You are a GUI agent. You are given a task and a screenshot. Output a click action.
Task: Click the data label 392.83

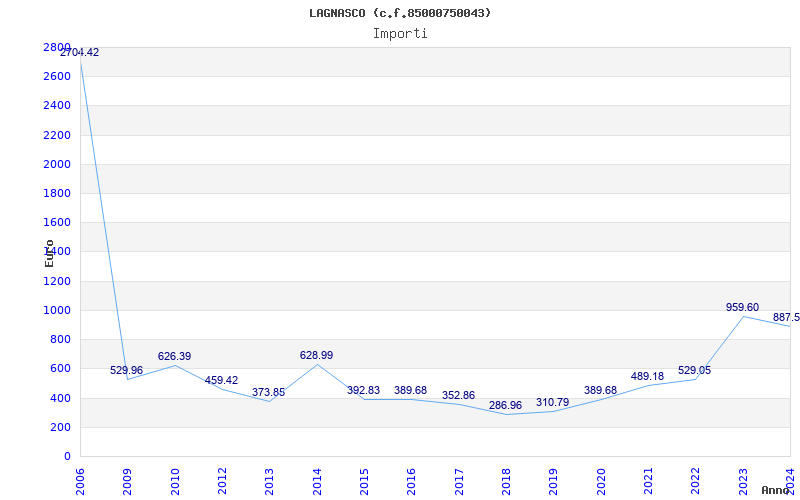click(x=363, y=390)
